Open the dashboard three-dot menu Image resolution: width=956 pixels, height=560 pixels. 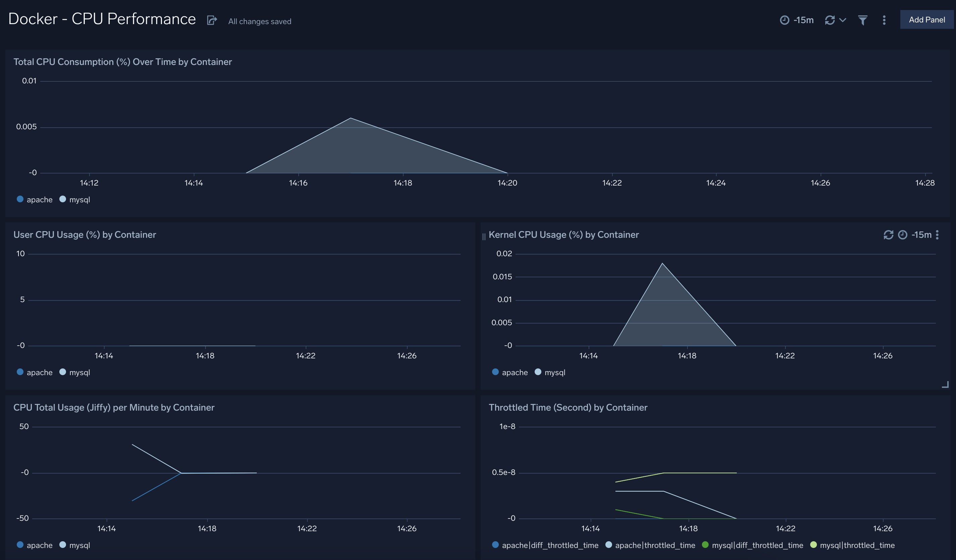(x=884, y=20)
